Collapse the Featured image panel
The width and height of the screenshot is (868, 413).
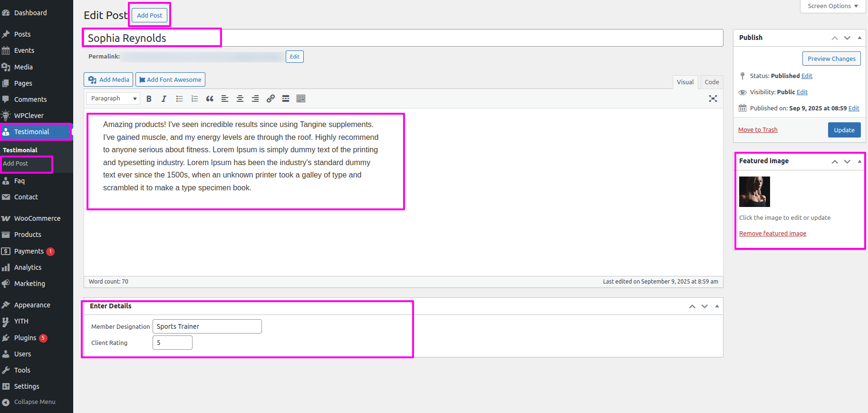pyautogui.click(x=859, y=161)
